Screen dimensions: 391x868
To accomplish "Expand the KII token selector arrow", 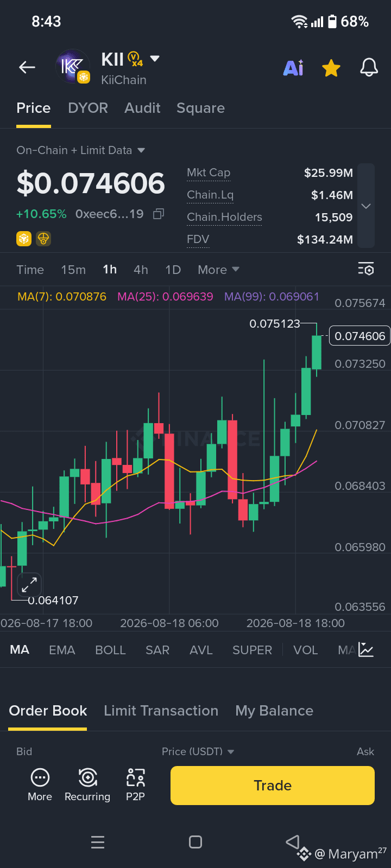I will click(x=155, y=59).
